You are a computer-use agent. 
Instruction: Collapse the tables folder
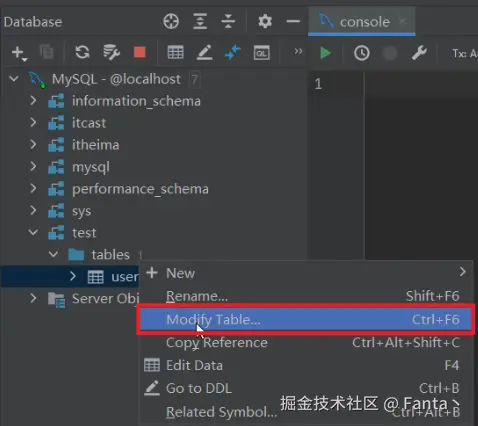[x=53, y=254]
